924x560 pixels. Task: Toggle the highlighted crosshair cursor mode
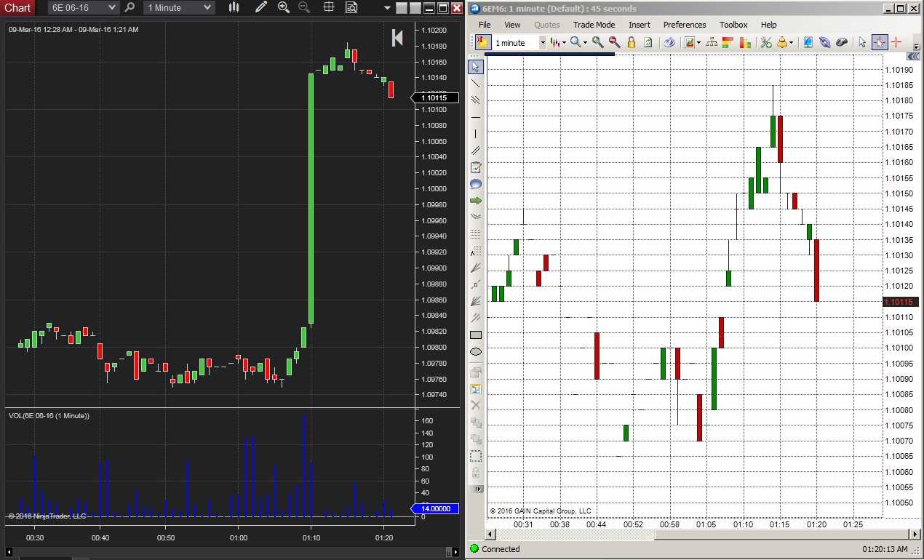[x=879, y=43]
